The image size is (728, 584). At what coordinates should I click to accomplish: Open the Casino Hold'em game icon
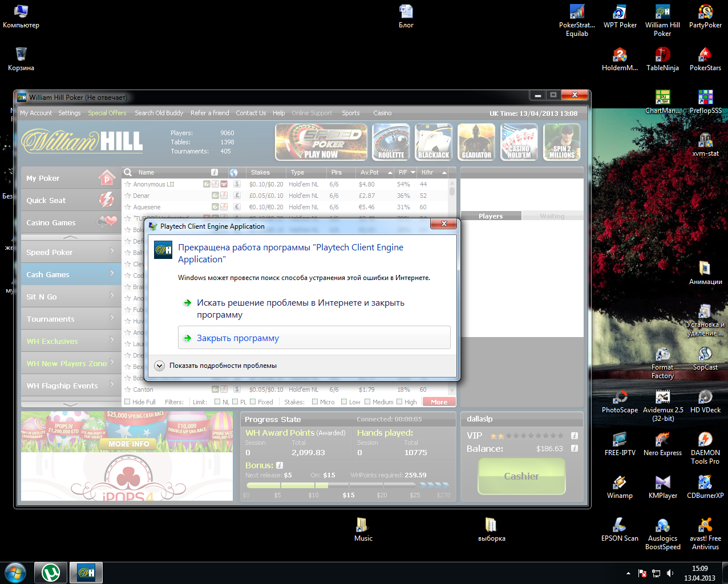519,141
